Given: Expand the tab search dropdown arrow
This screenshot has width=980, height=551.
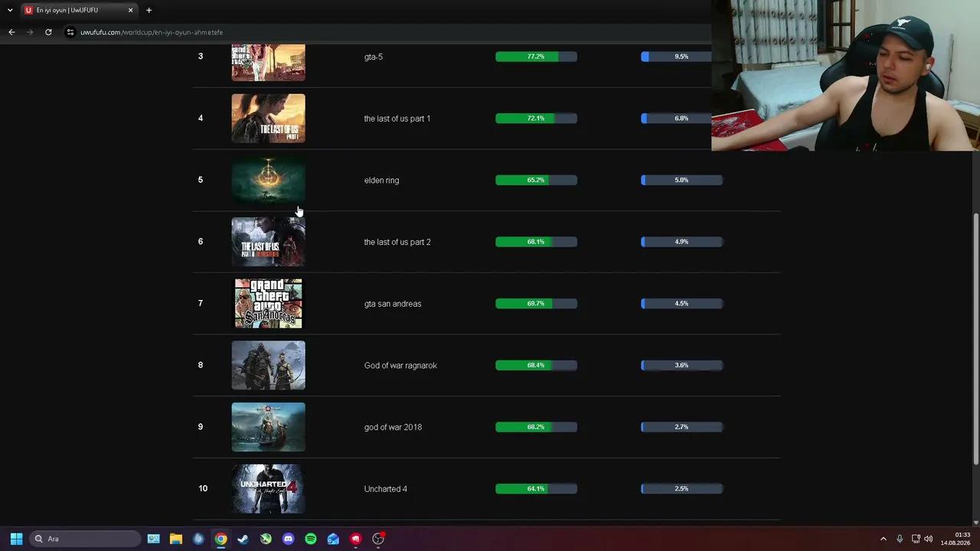Looking at the screenshot, I should click(x=10, y=10).
